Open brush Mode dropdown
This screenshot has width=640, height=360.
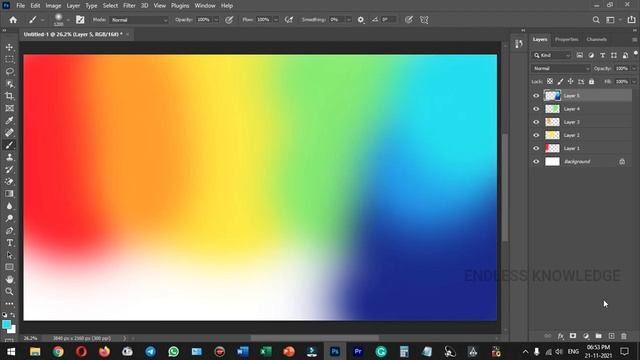click(x=139, y=20)
